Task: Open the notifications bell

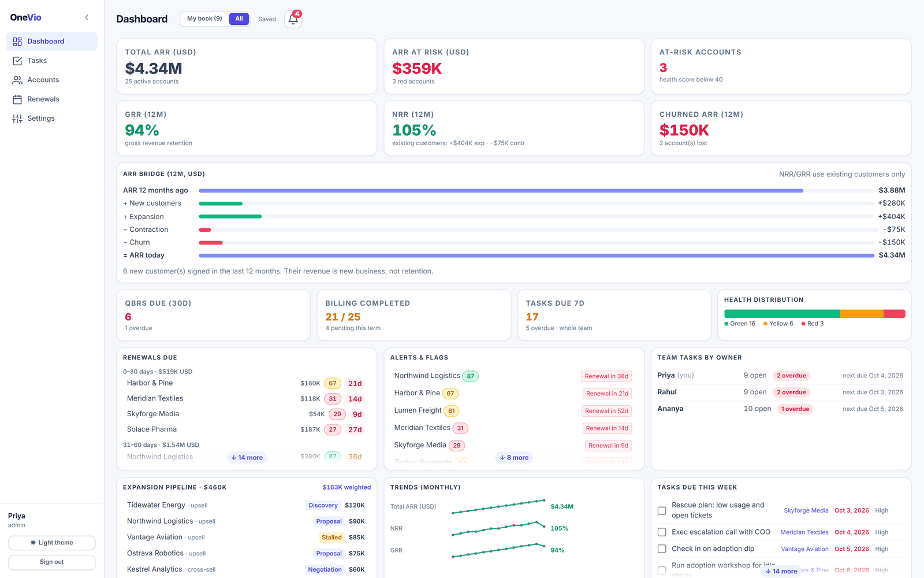Action: click(x=293, y=19)
